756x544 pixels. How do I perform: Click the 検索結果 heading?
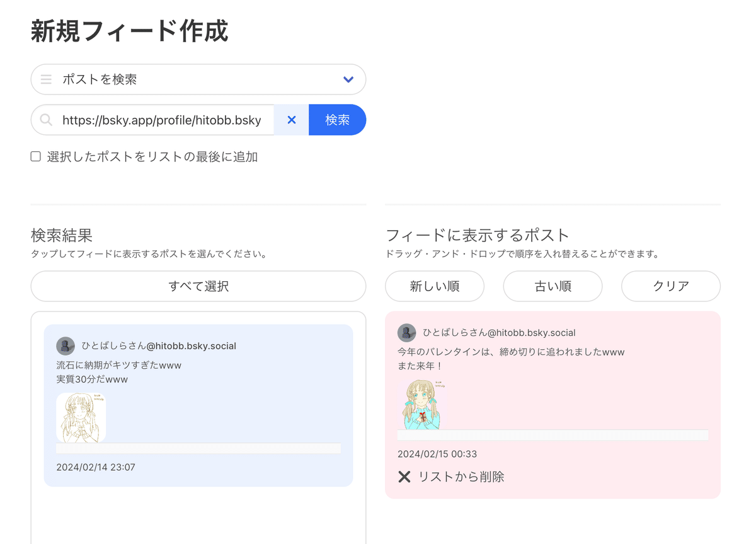click(62, 236)
